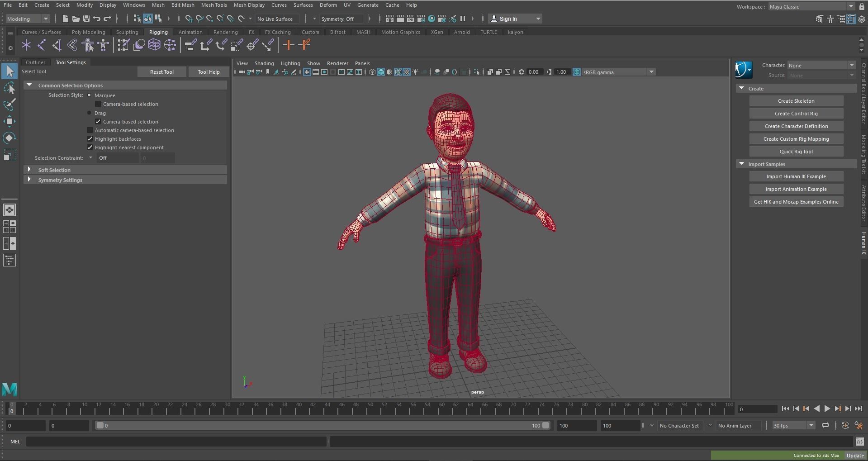This screenshot has height=461, width=868.
Task: Click the Cluster deformer shelf icon
Action: click(x=170, y=45)
